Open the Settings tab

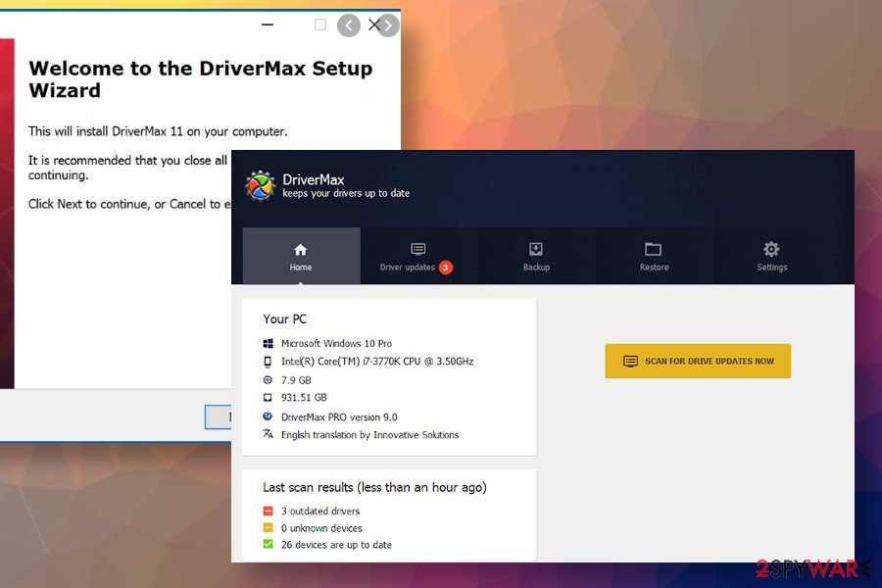pyautogui.click(x=772, y=256)
